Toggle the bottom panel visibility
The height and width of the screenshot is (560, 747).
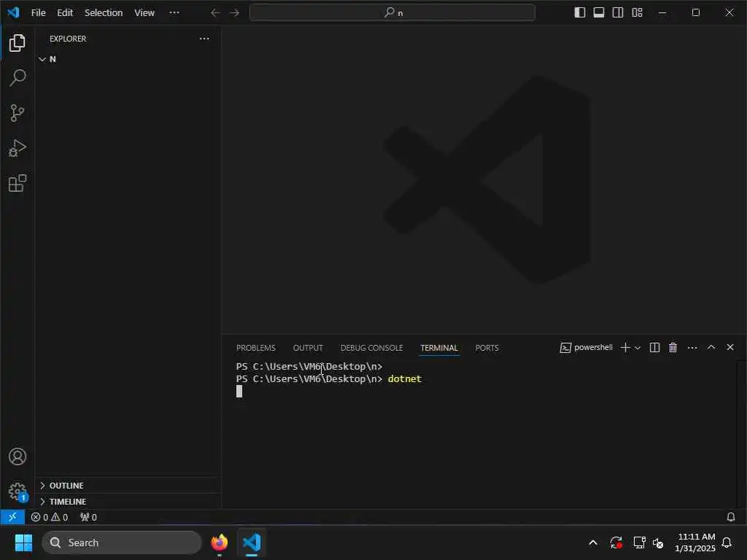coord(598,12)
